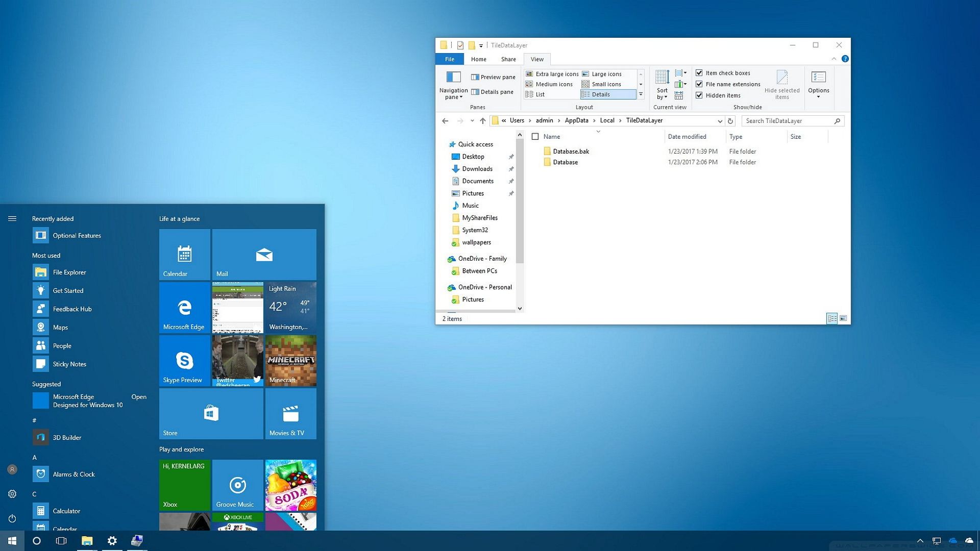
Task: Switch to large thumbnails view in status bar
Action: pyautogui.click(x=843, y=318)
